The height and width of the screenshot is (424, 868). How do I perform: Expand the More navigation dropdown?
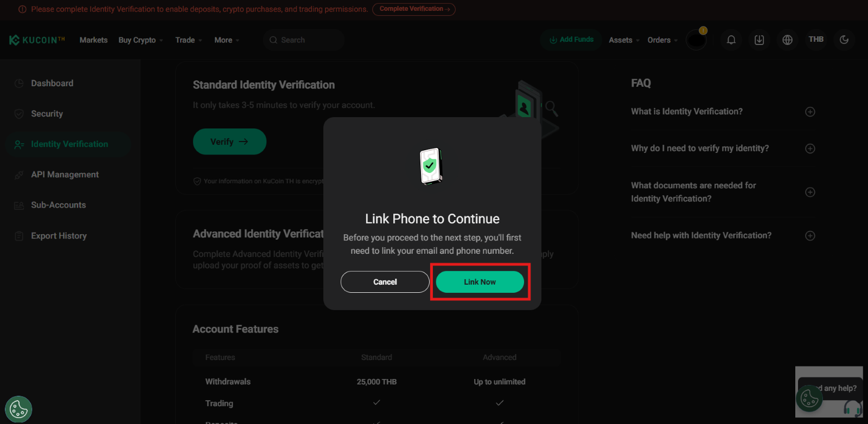point(226,40)
